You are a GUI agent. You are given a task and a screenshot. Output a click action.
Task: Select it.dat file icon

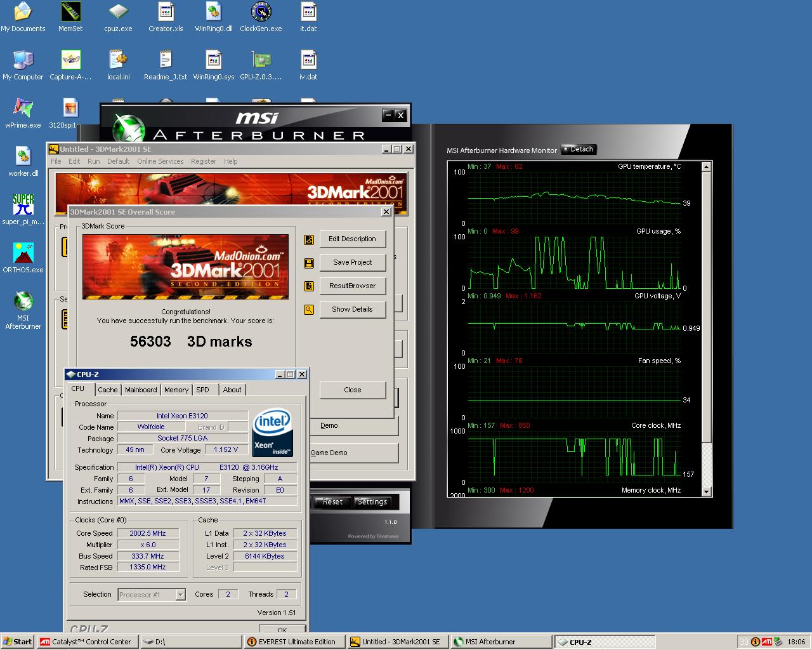point(308,17)
